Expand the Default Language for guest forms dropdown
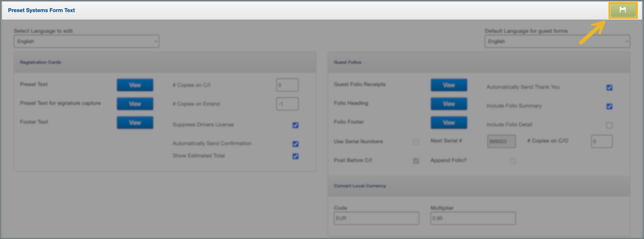 pyautogui.click(x=557, y=41)
